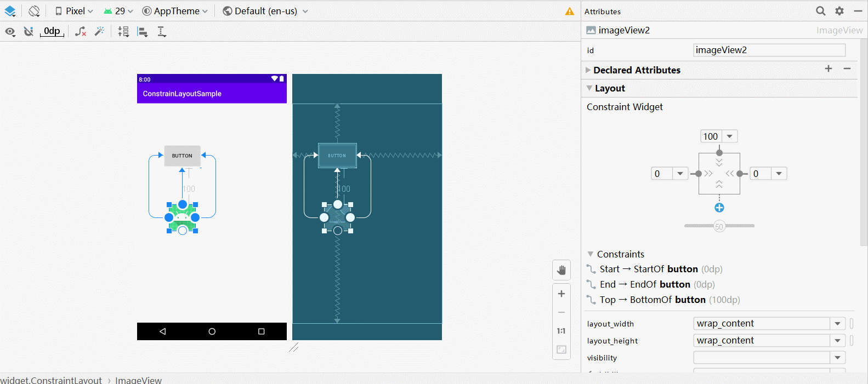Open the AppTheme selector dropdown

175,11
